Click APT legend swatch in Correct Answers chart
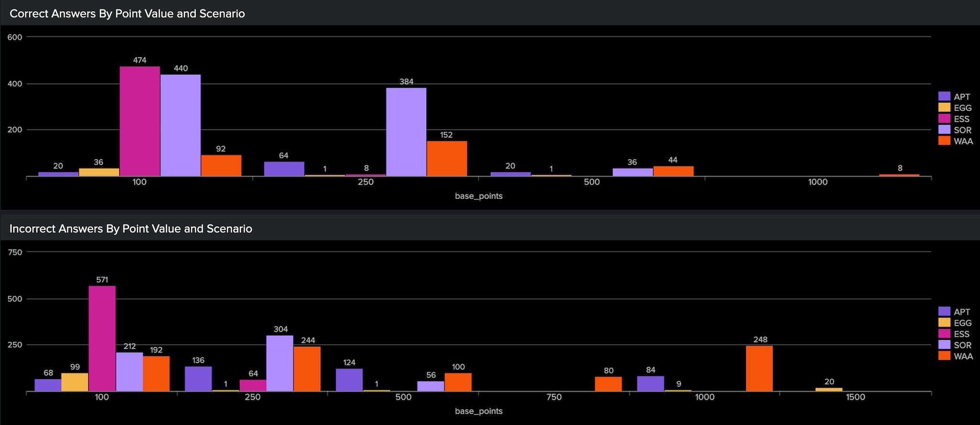 tap(944, 97)
